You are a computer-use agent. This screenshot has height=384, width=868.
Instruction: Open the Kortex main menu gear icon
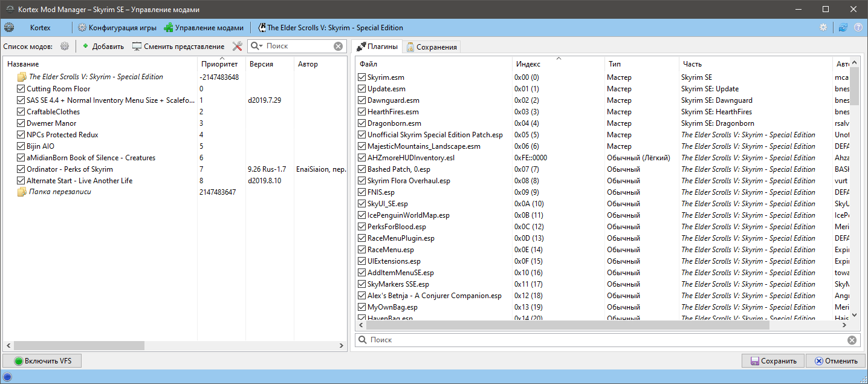9,27
